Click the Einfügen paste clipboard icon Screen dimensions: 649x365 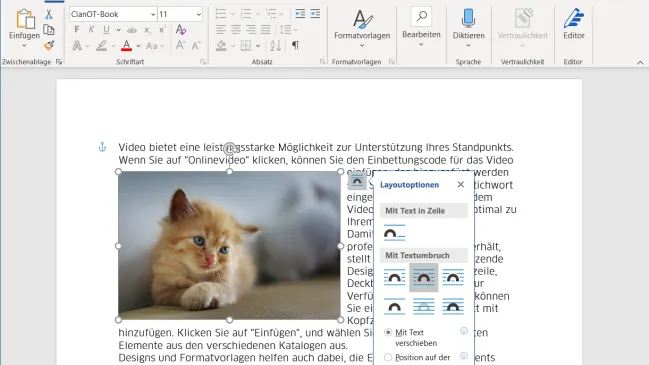point(25,19)
